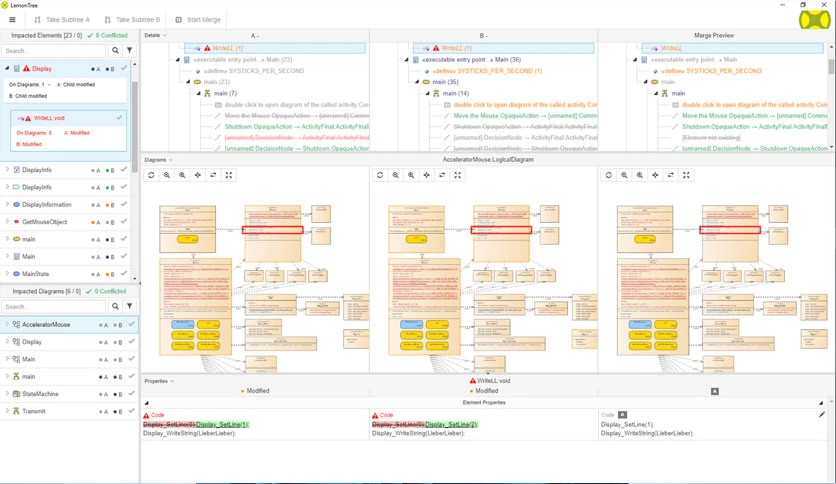Image resolution: width=836 pixels, height=484 pixels.
Task: Toggle sync arrows icon in diagram B toolbar
Action: pyautogui.click(x=442, y=175)
